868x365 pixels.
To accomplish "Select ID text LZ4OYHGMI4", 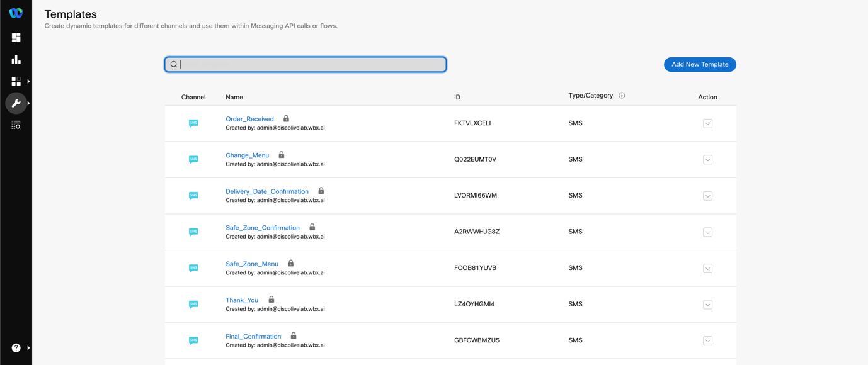I will 474,304.
